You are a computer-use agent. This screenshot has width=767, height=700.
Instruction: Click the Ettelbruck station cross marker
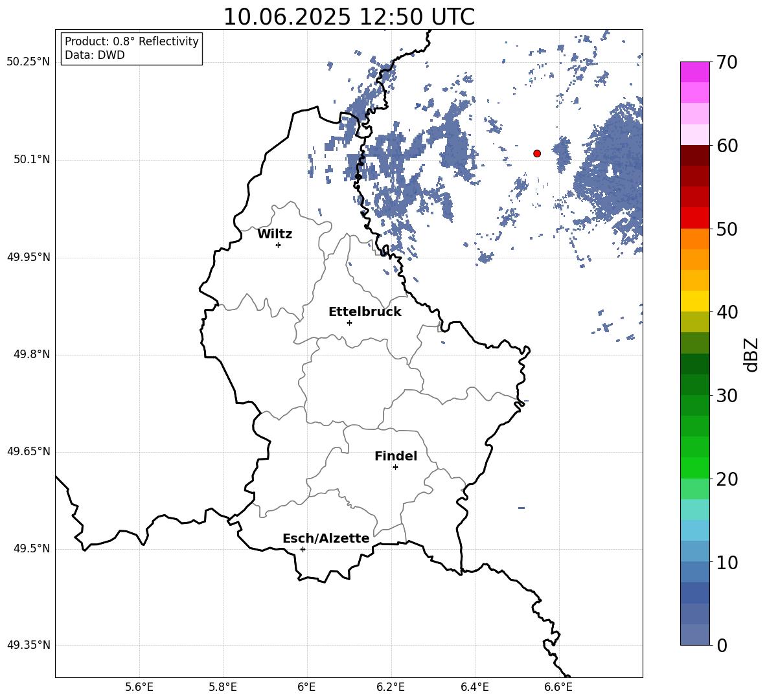[x=349, y=322]
